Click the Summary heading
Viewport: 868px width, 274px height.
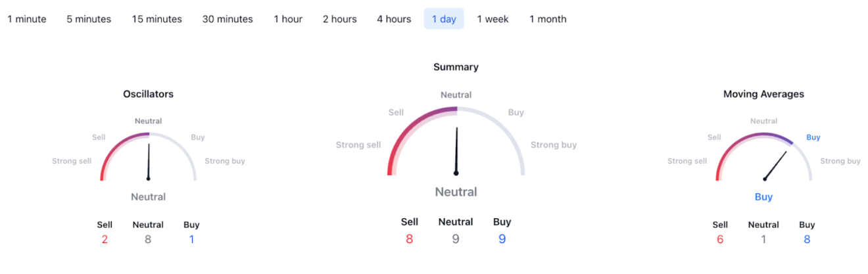click(456, 67)
